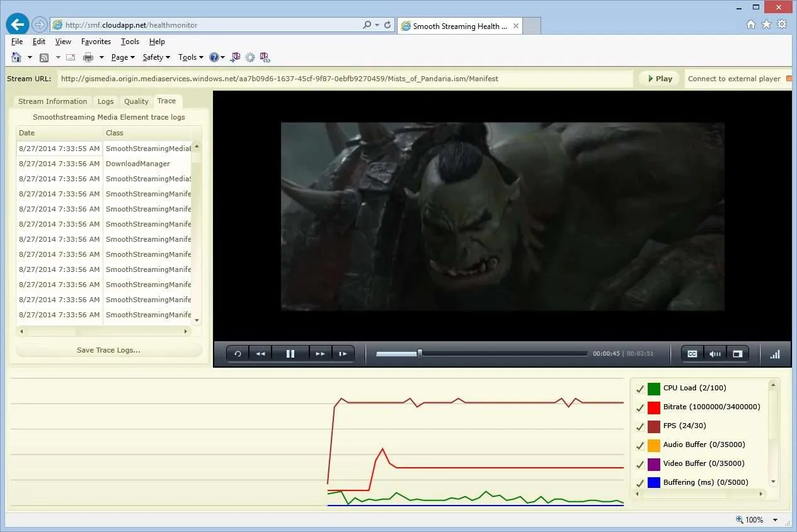Open the Print dropdown arrow
Screen dimensions: 797x532
[101, 57]
